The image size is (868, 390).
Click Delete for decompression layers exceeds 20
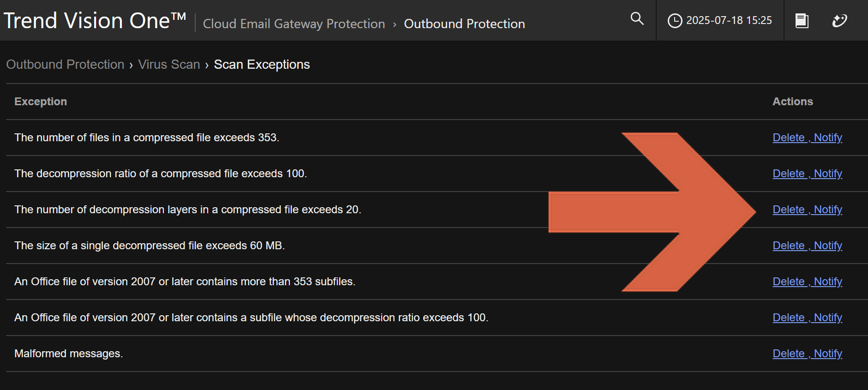click(789, 210)
